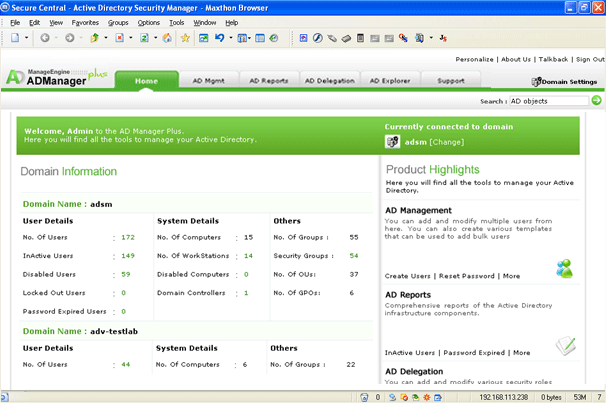Expand the dropdown after the monitor icon

[x=431, y=38]
